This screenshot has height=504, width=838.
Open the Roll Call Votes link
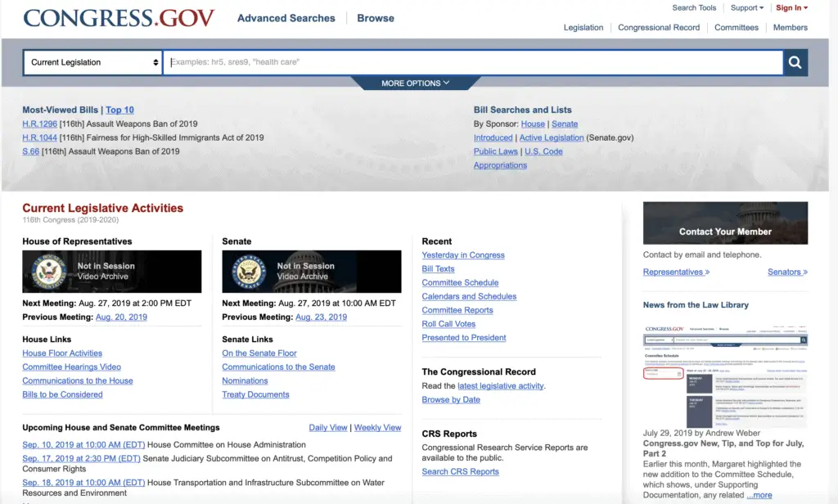[448, 325]
